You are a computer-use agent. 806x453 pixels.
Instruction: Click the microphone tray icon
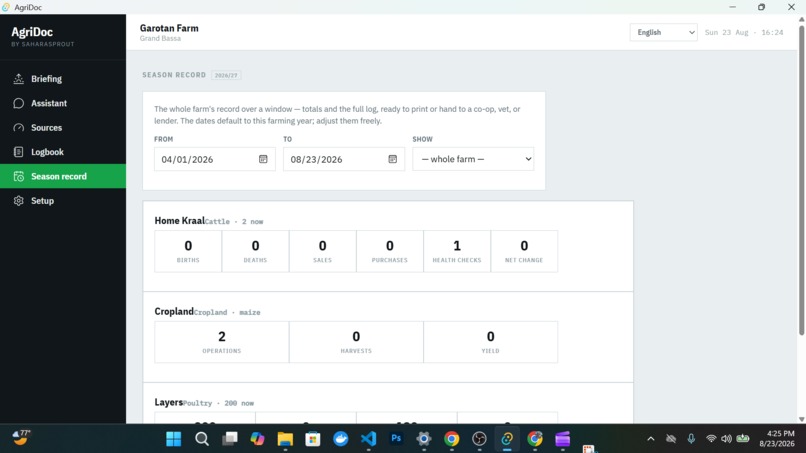[x=691, y=439]
